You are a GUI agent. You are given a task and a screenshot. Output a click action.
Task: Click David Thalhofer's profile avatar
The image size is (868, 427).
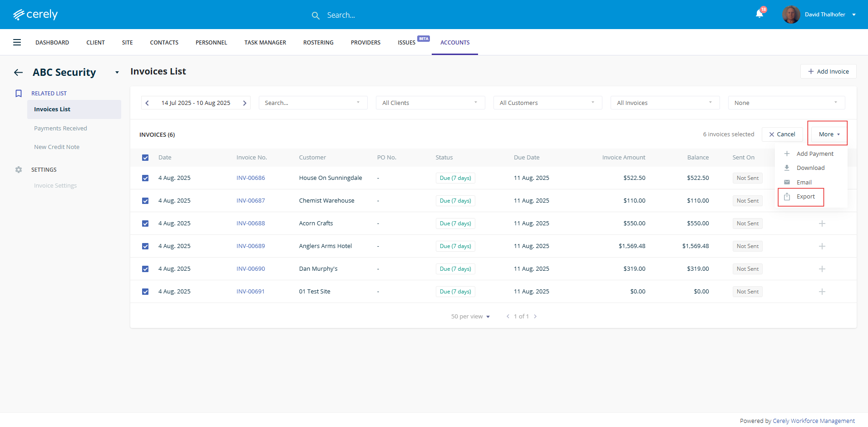click(x=791, y=15)
